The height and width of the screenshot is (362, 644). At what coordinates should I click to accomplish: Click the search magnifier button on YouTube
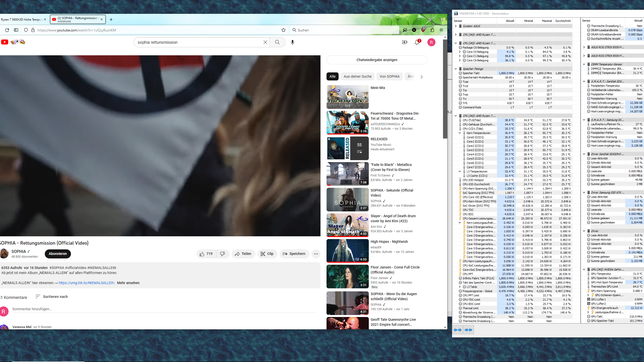point(277,42)
